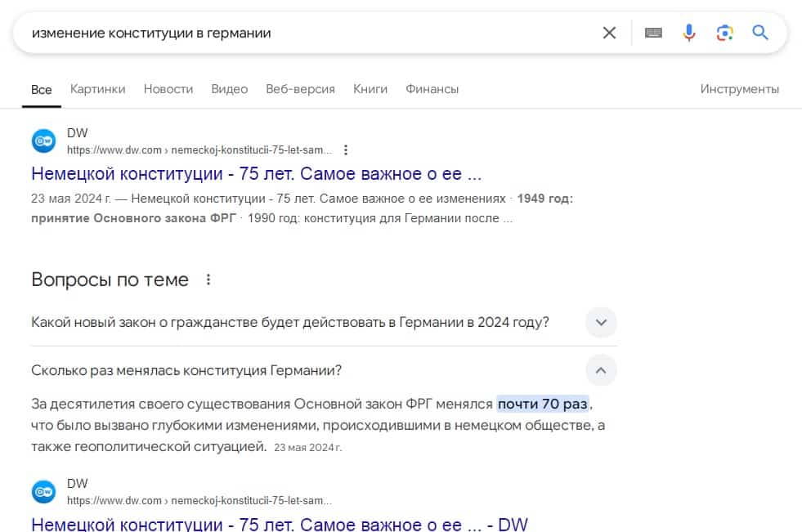Click question Сколько раз менялась конституция Германии?
Screen dimensions: 802x532
[186, 370]
